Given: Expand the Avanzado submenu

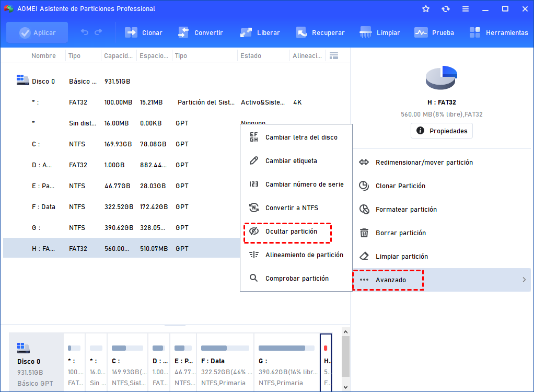Looking at the screenshot, I should click(x=442, y=280).
